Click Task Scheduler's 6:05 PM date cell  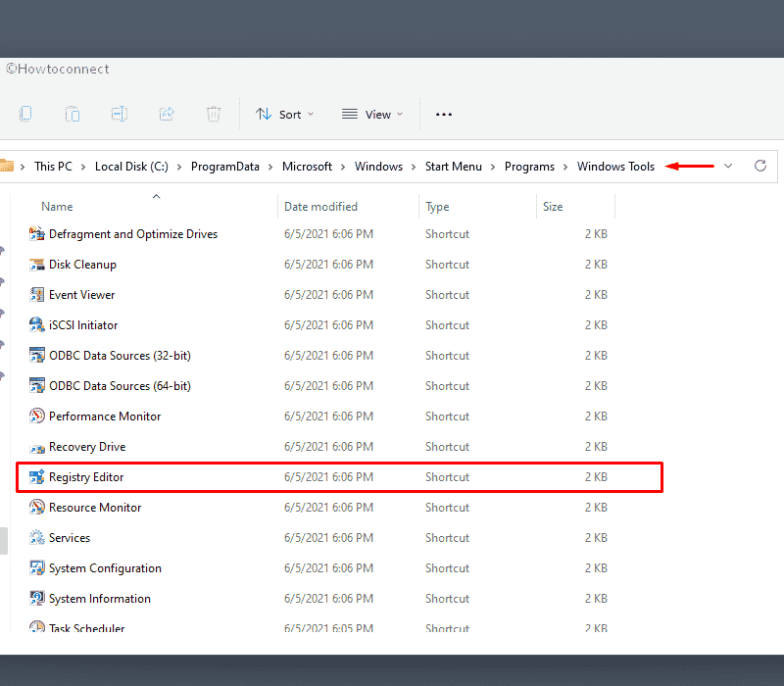[x=328, y=628]
